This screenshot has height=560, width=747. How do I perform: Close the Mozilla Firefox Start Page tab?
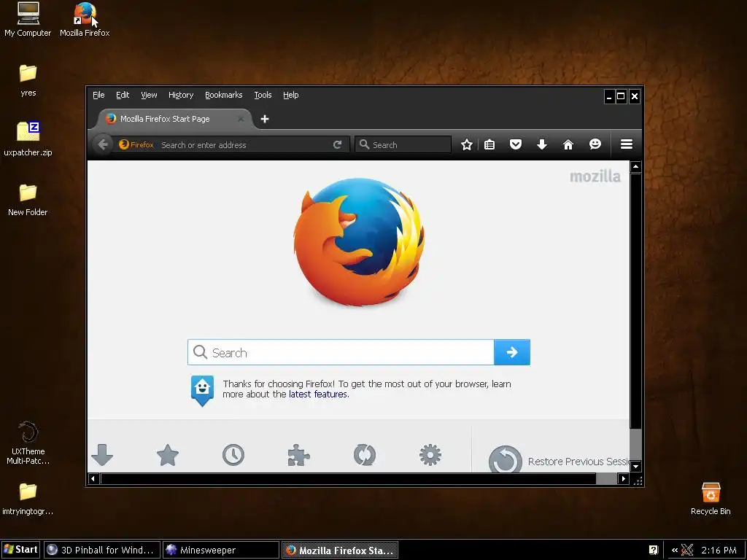(241, 119)
